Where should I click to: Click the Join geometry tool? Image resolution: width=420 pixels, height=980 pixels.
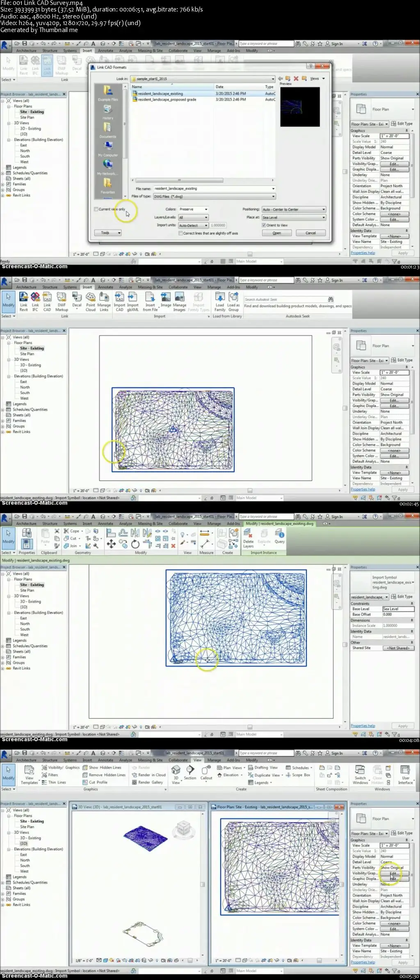click(73, 546)
